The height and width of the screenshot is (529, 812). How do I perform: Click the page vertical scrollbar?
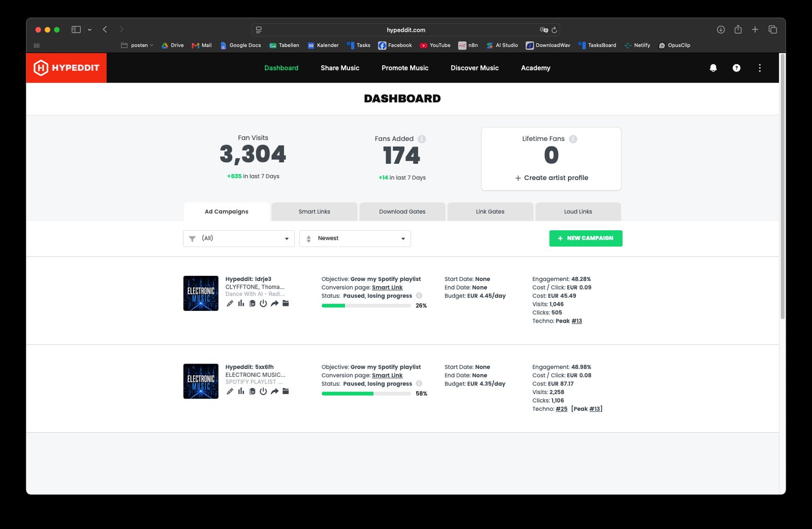(x=783, y=187)
